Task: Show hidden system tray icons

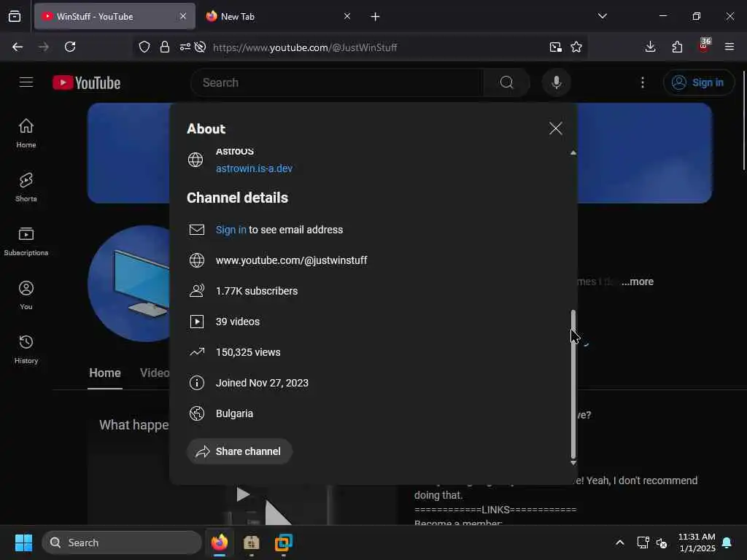Action: click(620, 542)
